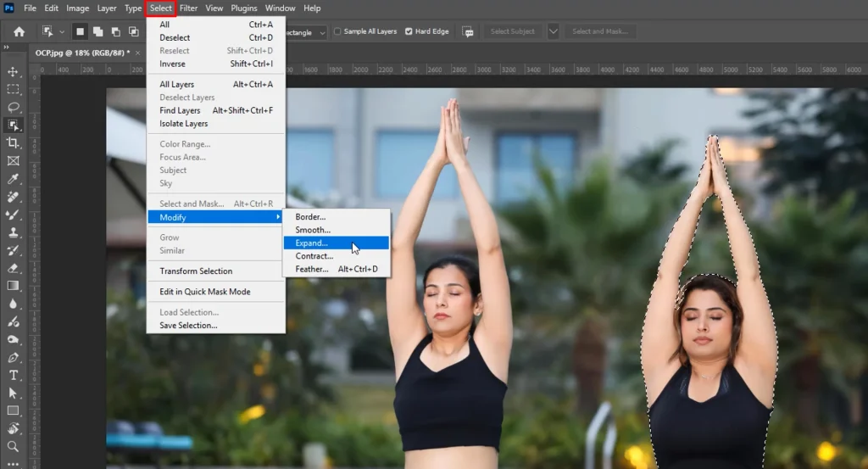868x469 pixels.
Task: Click Inverse in Select menu
Action: click(x=216, y=64)
